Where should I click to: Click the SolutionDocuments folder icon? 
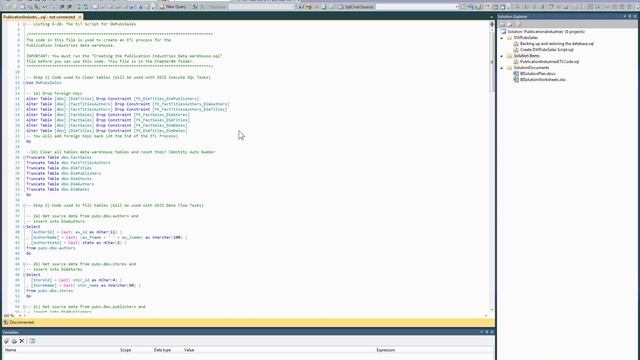tap(509, 68)
